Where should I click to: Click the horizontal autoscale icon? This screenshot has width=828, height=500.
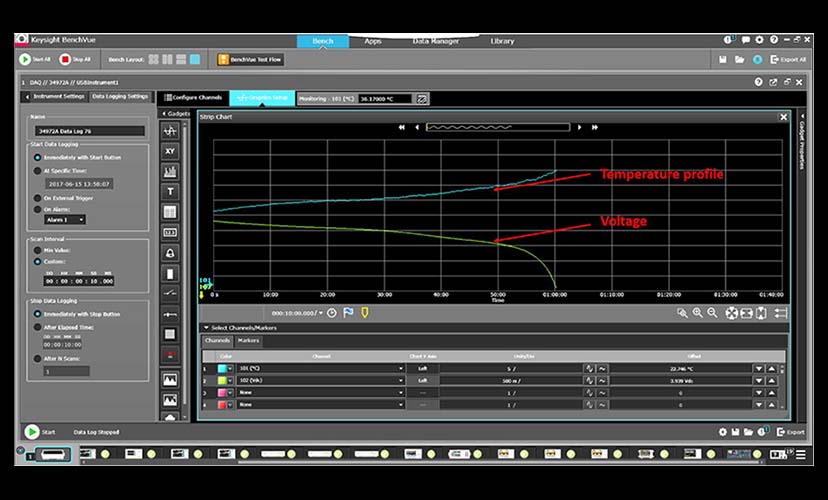746,313
